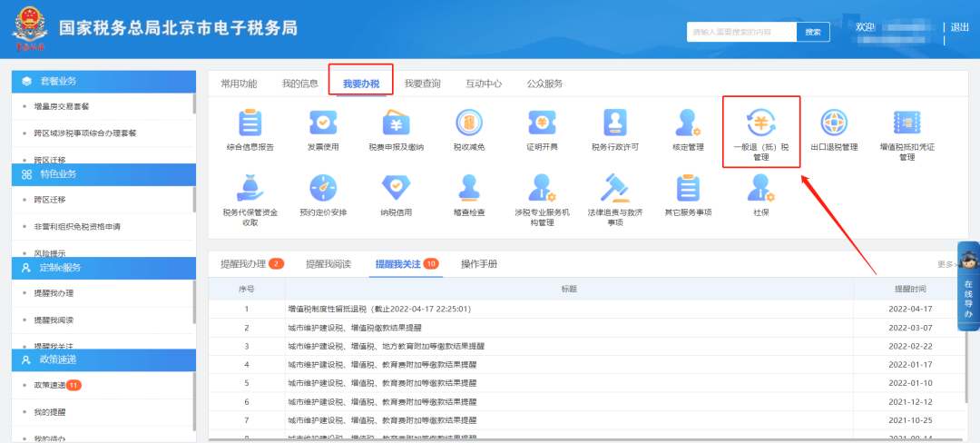Click the tax bureau emblem logo
The image size is (980, 443).
28,29
